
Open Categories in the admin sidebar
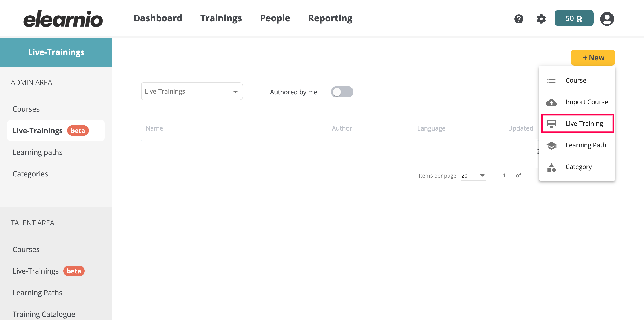30,174
